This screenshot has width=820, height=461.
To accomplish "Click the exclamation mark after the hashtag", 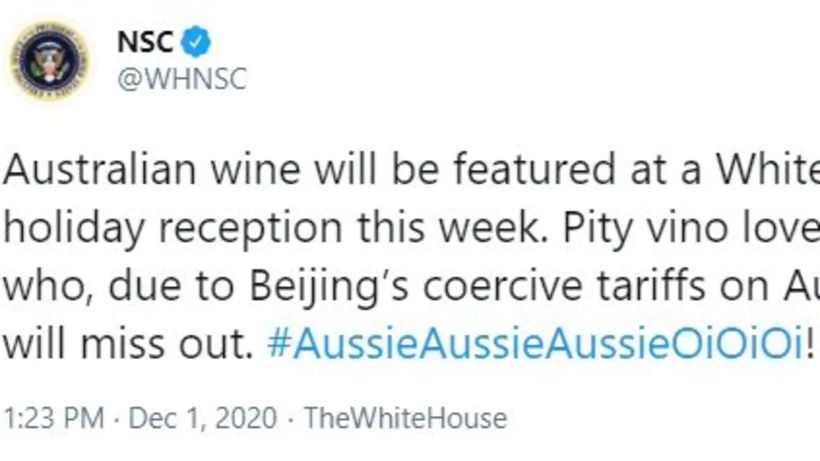I will 810,343.
